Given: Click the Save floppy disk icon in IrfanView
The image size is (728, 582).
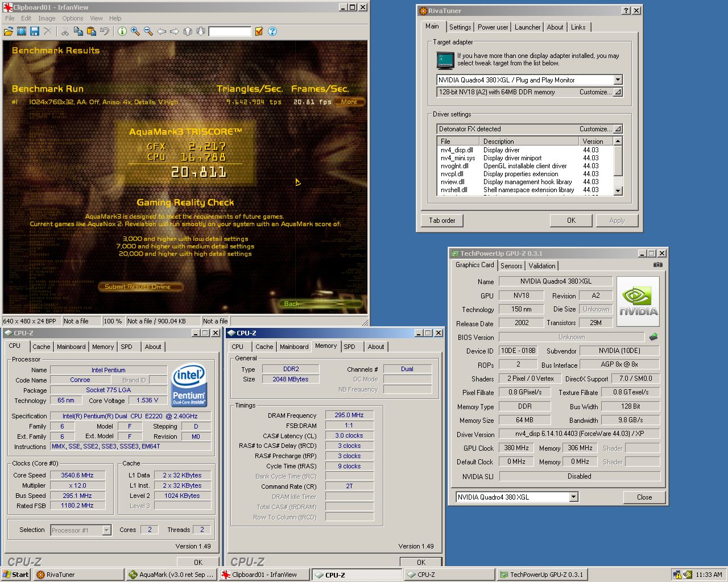Looking at the screenshot, I should tap(35, 31).
